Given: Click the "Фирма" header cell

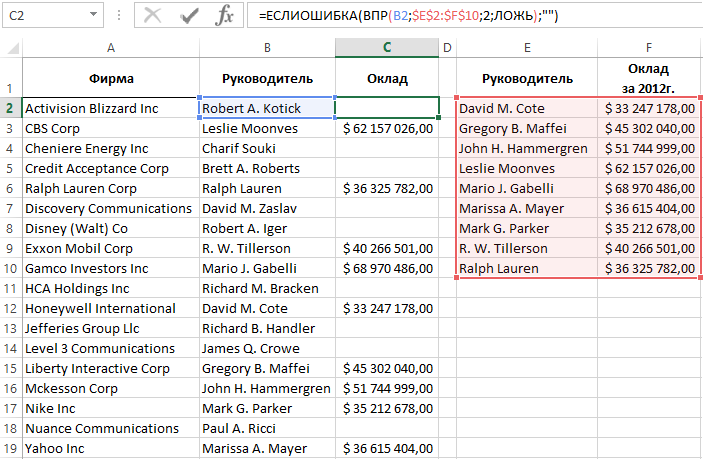Looking at the screenshot, I should point(109,78).
